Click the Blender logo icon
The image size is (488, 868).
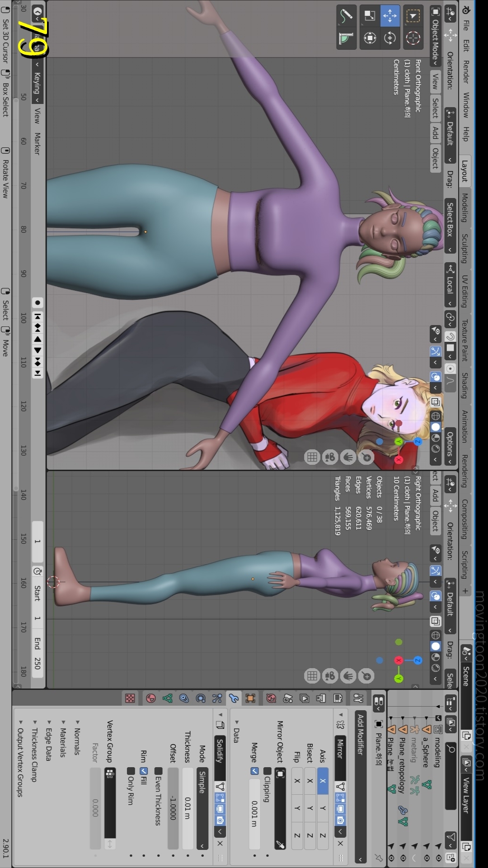pos(466,9)
